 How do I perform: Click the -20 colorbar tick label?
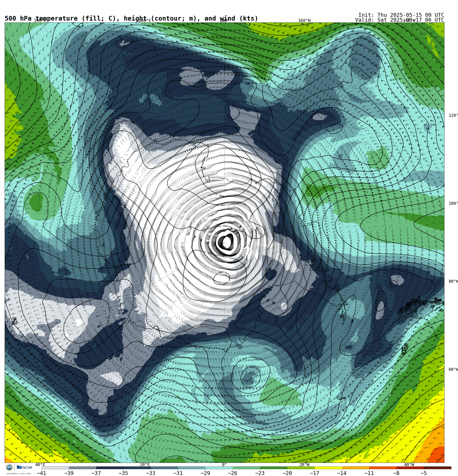(287, 473)
